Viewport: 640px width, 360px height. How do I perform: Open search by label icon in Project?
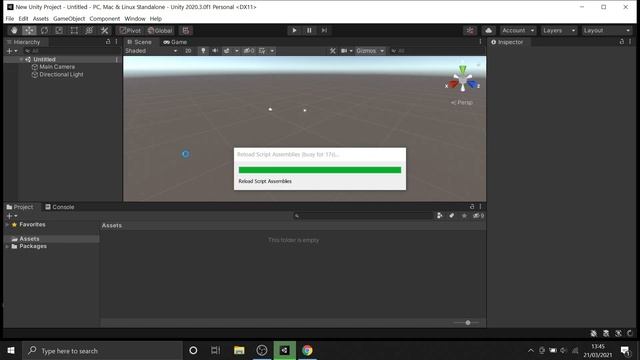coord(451,216)
